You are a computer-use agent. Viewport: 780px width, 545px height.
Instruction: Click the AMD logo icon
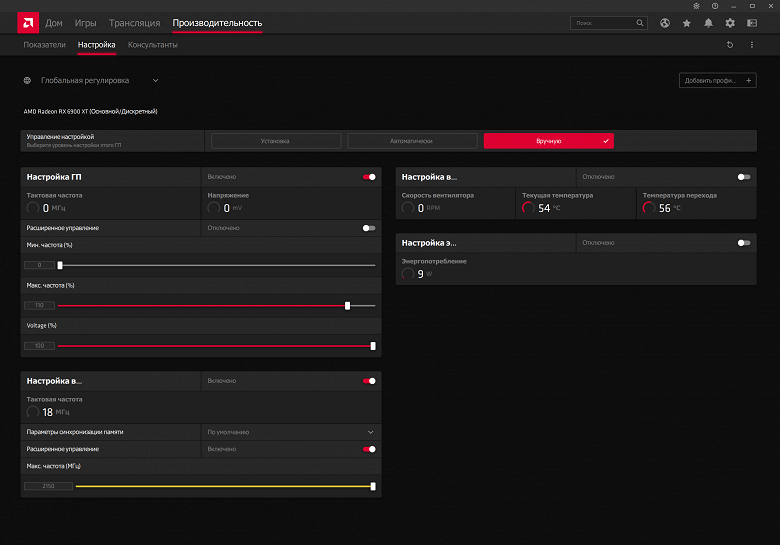[x=28, y=22]
